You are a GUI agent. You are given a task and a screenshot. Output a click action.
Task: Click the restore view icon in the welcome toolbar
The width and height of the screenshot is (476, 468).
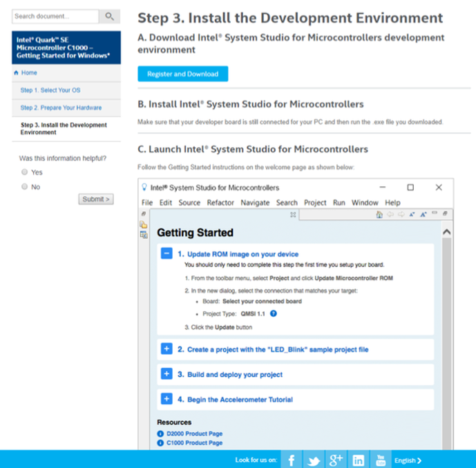(445, 213)
